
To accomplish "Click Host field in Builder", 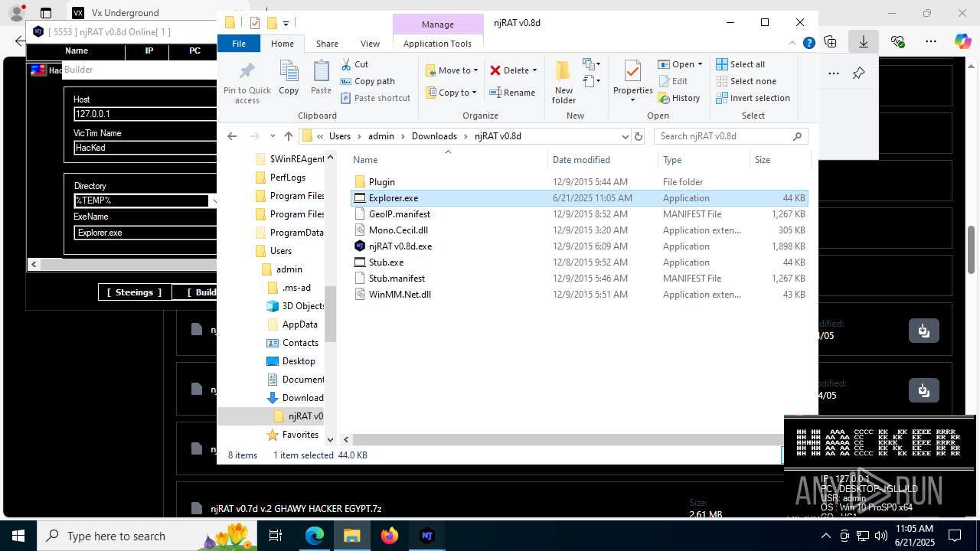I will (x=145, y=114).
